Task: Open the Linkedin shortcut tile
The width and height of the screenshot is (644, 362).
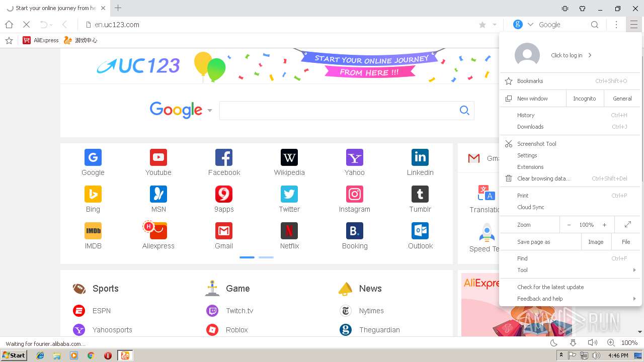Action: tap(420, 162)
